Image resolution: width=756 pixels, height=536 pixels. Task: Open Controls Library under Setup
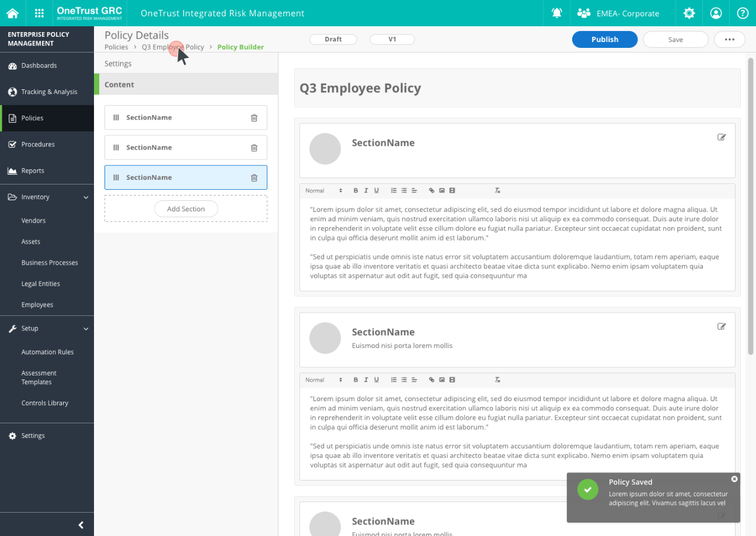[45, 403]
